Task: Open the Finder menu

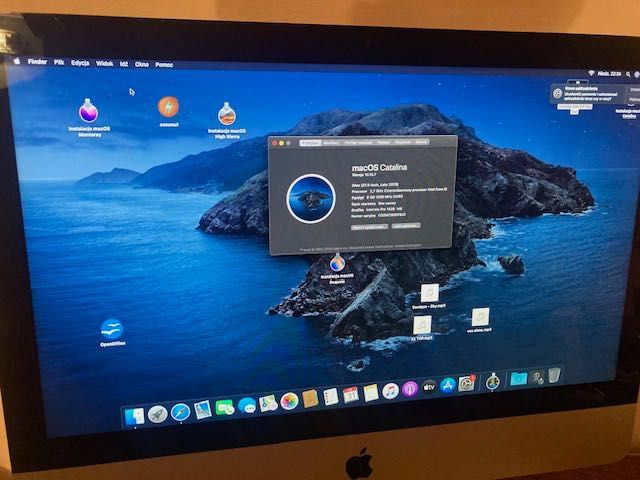Action: pyautogui.click(x=37, y=62)
